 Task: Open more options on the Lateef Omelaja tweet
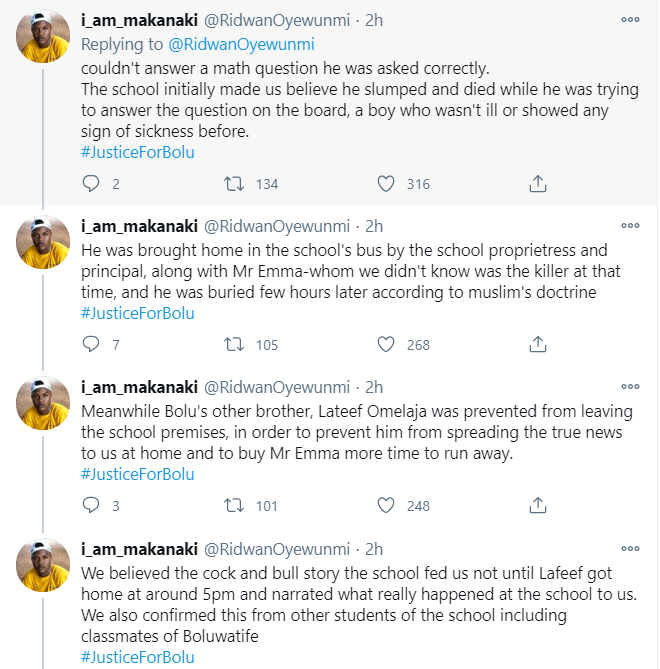coord(630,387)
